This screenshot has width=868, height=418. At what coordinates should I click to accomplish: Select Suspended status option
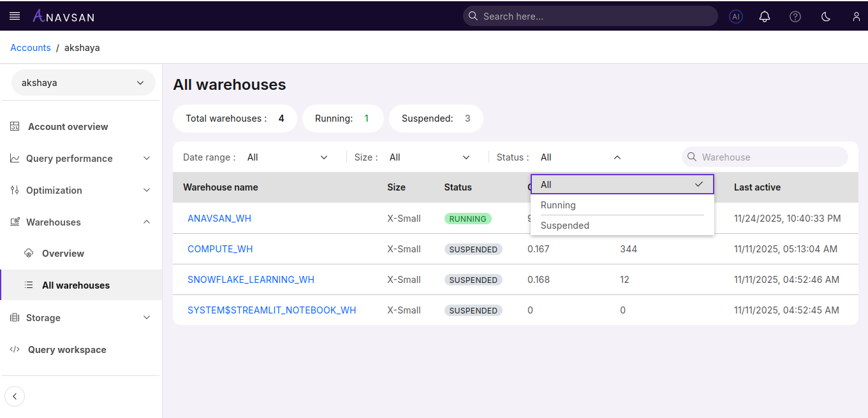point(564,226)
